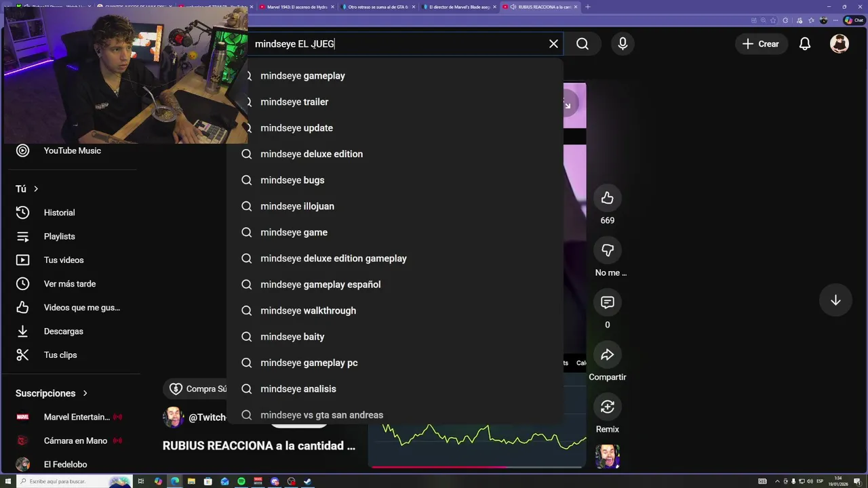Open Microsoft Store from the taskbar
Image resolution: width=868 pixels, height=488 pixels.
coord(208,481)
